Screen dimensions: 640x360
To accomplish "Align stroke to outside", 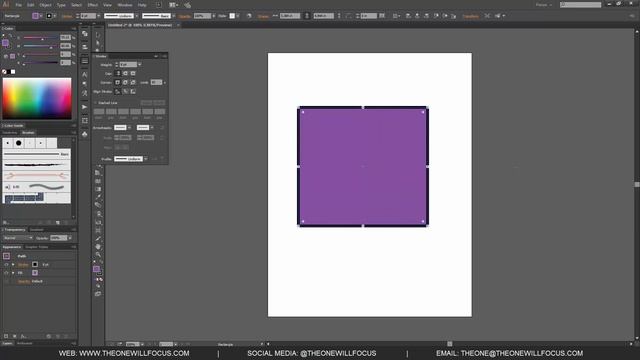I will pos(133,91).
